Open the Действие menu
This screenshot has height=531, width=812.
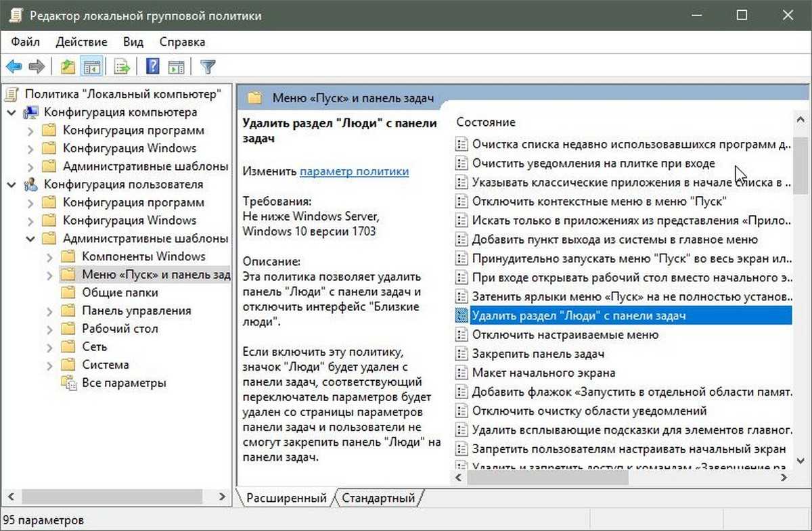pos(81,42)
